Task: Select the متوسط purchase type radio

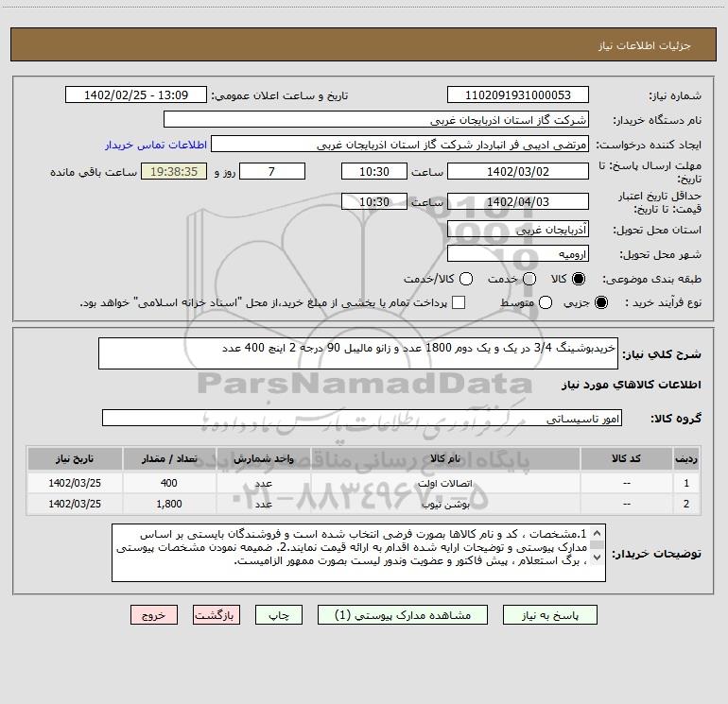Action: coord(546,302)
